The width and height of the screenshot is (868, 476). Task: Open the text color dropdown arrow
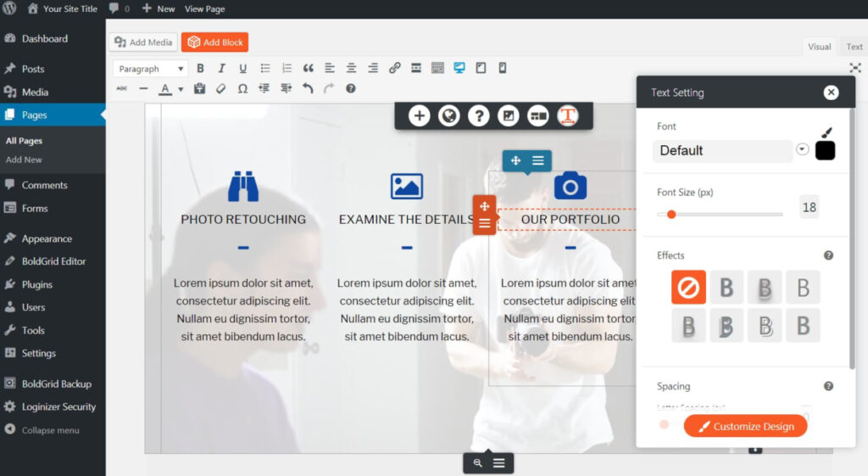point(181,89)
